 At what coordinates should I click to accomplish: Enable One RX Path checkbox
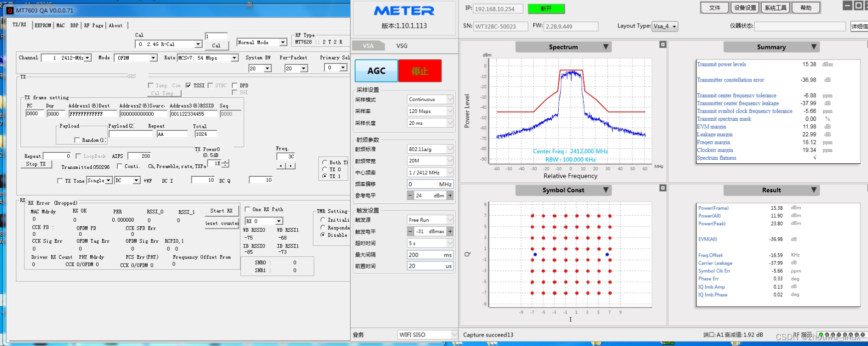[x=247, y=209]
